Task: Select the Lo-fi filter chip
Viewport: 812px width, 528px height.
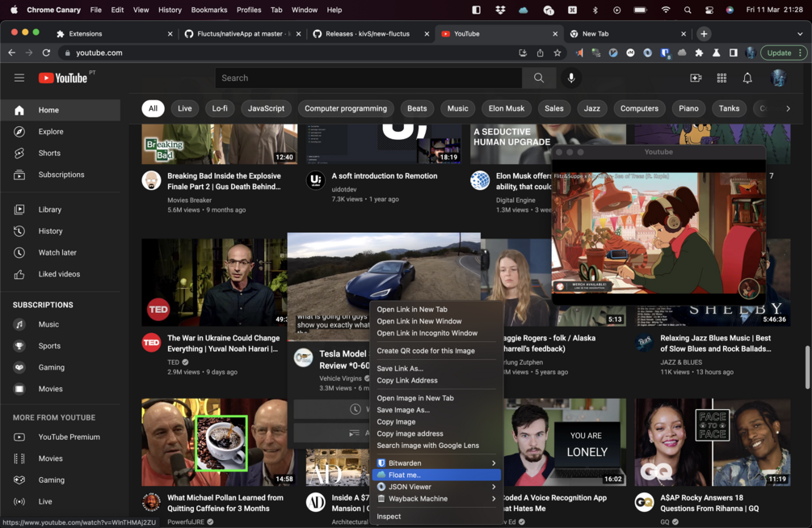Action: [220, 108]
